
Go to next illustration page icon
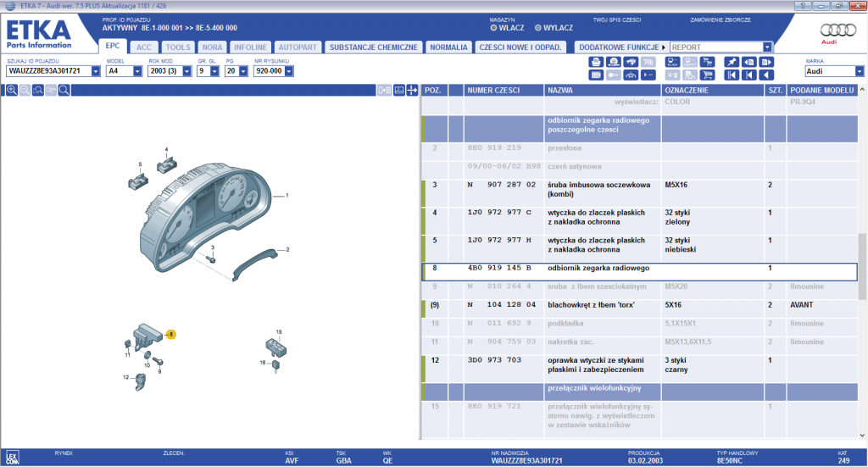tap(766, 62)
